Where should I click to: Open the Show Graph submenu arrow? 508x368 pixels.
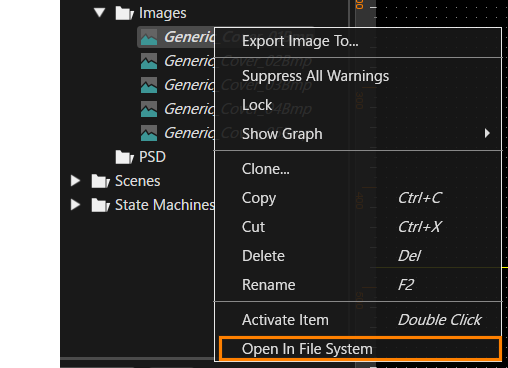(487, 133)
